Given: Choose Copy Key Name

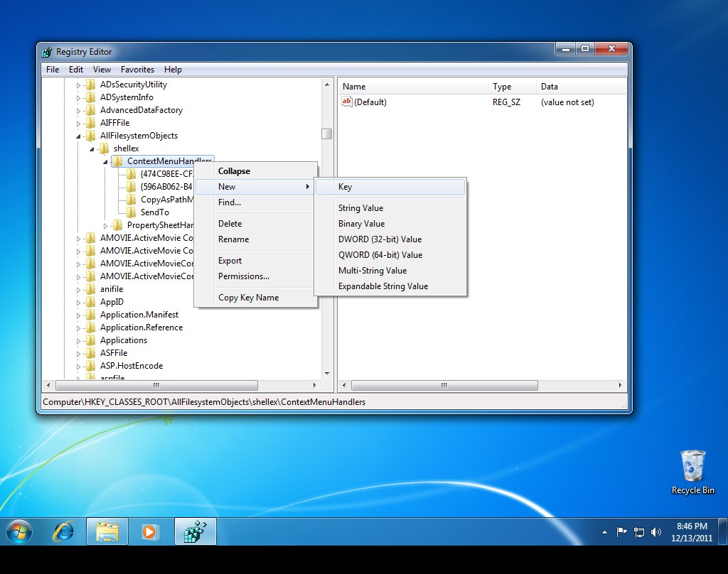Looking at the screenshot, I should (256, 298).
